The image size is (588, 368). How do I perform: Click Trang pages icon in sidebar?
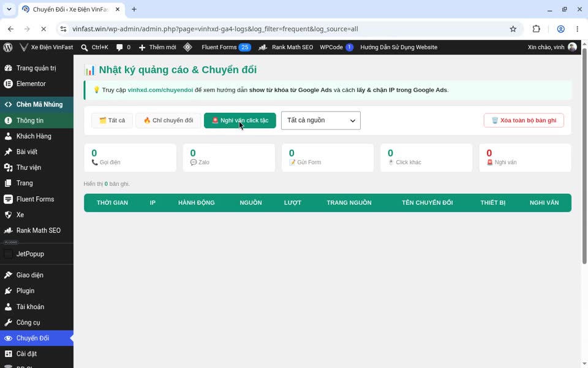coord(8,183)
